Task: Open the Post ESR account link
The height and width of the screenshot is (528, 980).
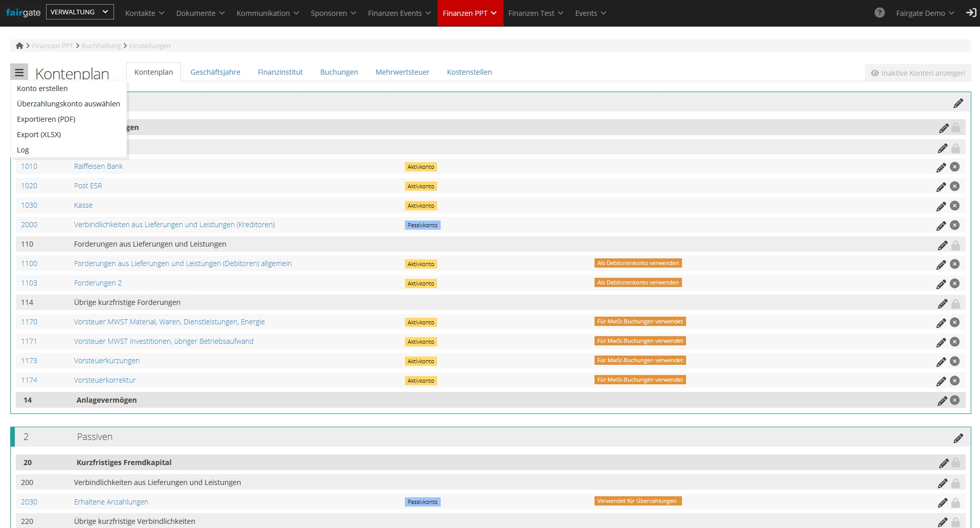Action: click(x=88, y=186)
